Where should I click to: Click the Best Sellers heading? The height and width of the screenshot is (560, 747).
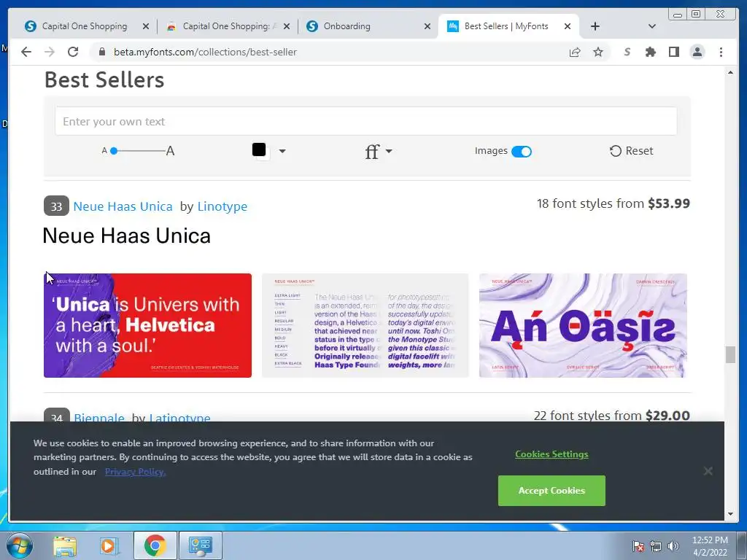[104, 80]
